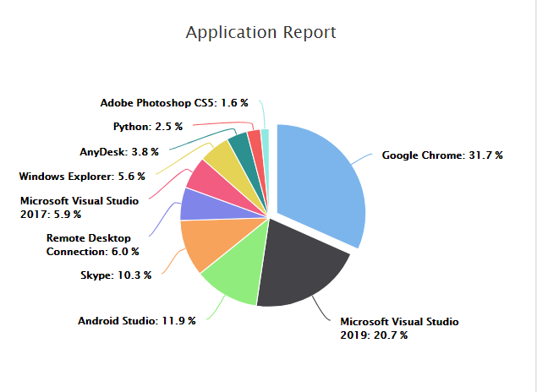Click the "Microsoft Visual Studio 2019: 20.7 %" label

coord(398,328)
